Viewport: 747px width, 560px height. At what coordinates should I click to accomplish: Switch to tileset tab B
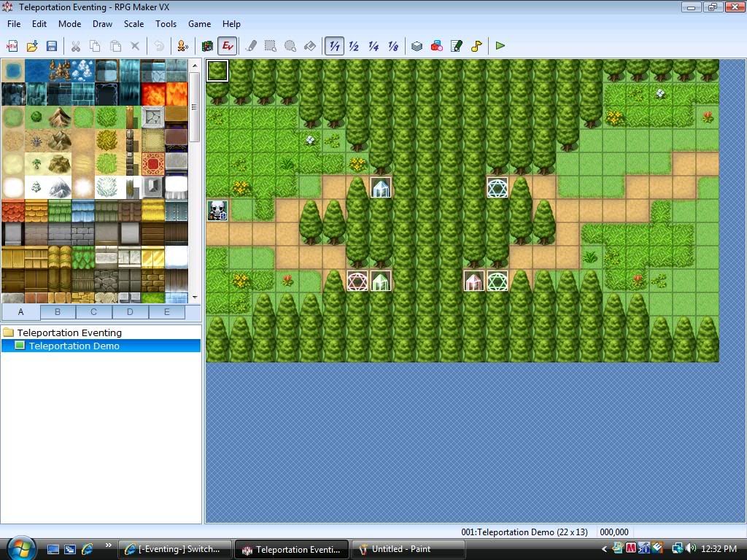(58, 312)
